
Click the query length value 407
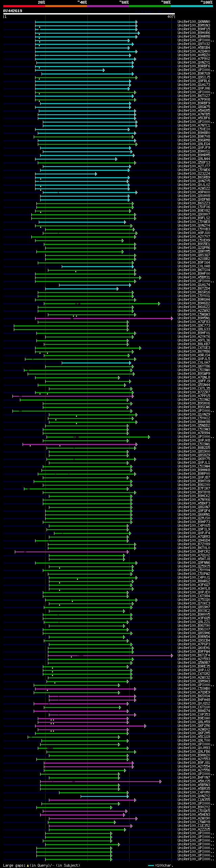click(170, 17)
